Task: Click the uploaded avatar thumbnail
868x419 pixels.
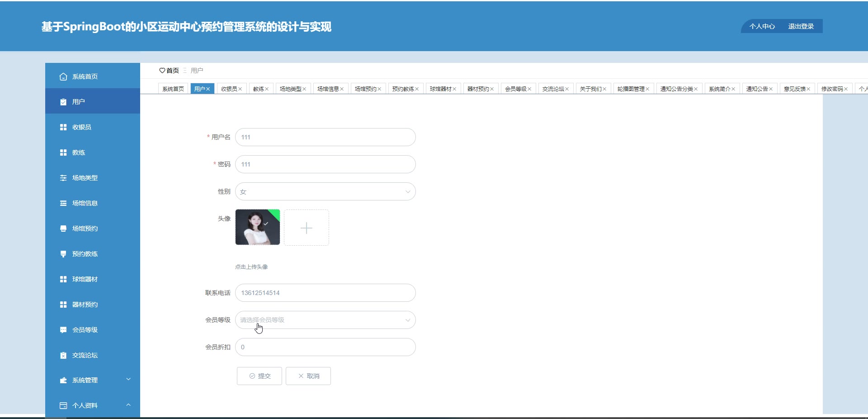Action: click(258, 227)
